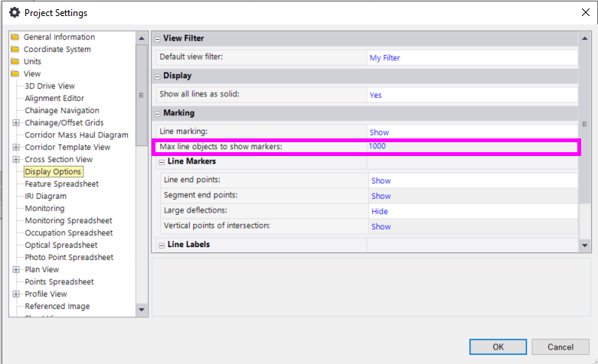
Task: Click the General Information folder icon
Action: coord(15,37)
